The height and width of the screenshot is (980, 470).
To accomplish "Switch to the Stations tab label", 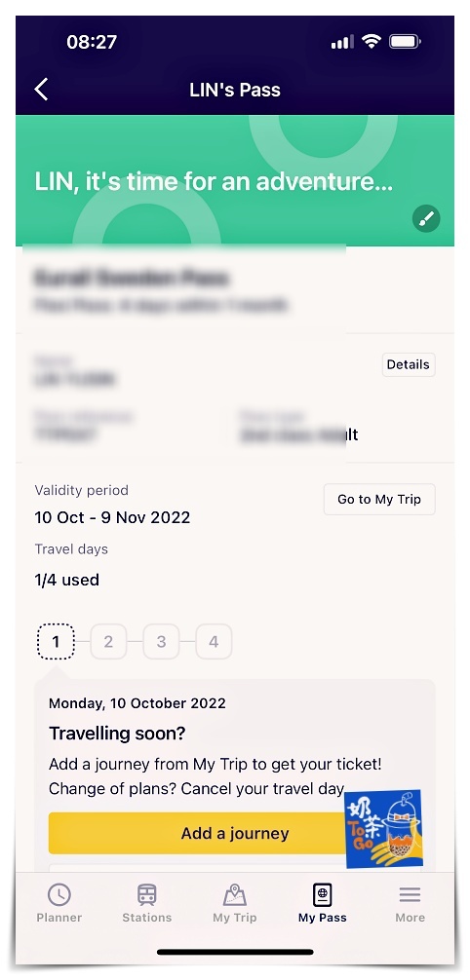I will coord(147,918).
